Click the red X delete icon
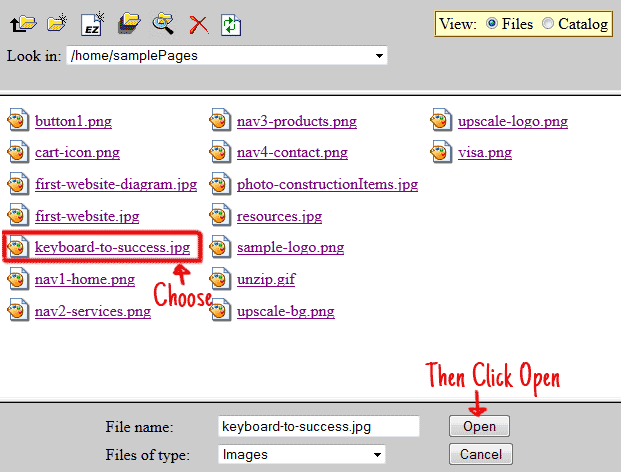621x472 pixels. (198, 23)
